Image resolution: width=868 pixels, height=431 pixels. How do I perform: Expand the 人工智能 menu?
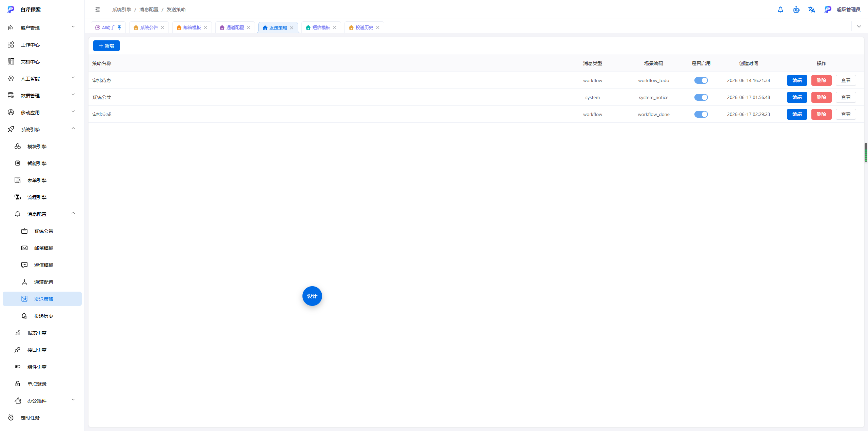42,78
